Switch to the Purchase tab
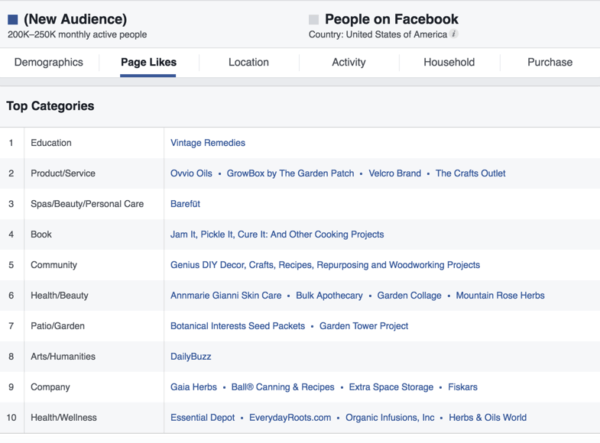Viewport: 600px width, 443px height. [550, 62]
